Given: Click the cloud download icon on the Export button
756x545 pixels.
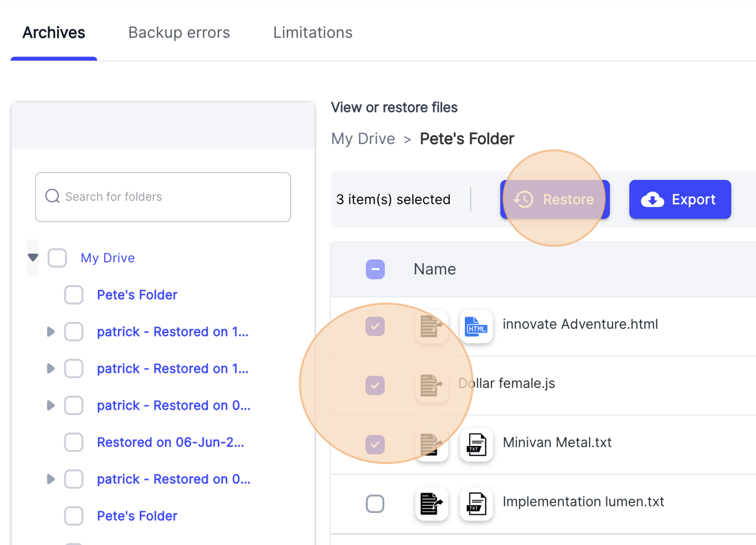Looking at the screenshot, I should point(653,200).
